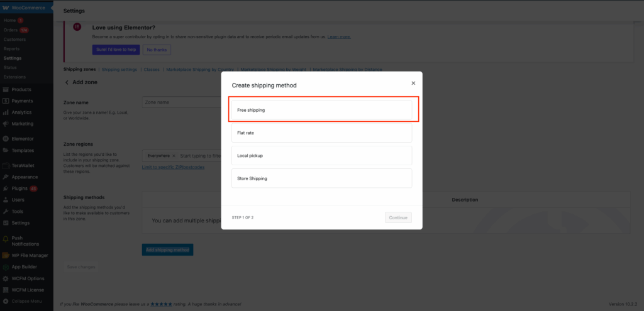Image resolution: width=644 pixels, height=311 pixels.
Task: Choose the Flat rate shipping option
Action: pos(321,133)
